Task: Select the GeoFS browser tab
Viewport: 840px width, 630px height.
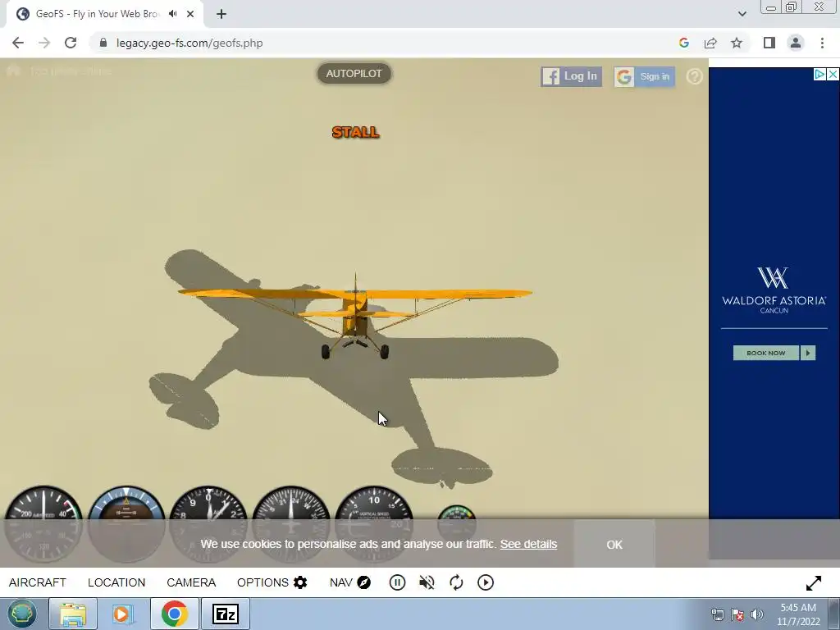Action: click(x=104, y=14)
